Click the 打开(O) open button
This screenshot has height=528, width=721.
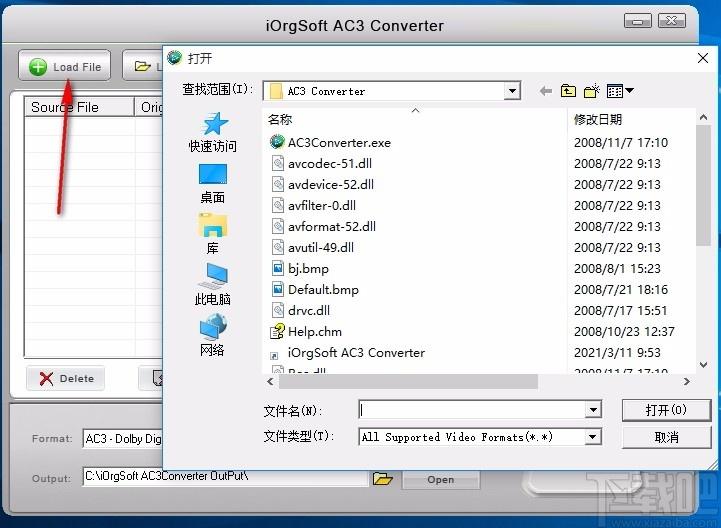click(666, 410)
